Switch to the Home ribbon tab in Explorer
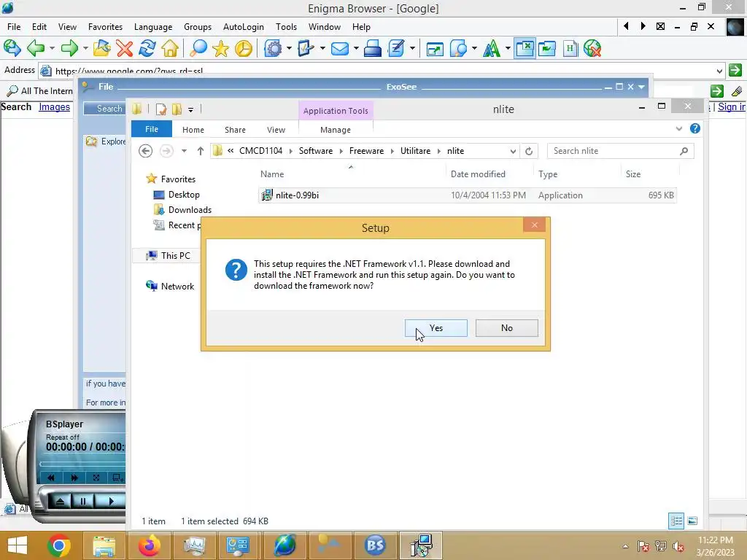747x560 pixels. tap(193, 130)
